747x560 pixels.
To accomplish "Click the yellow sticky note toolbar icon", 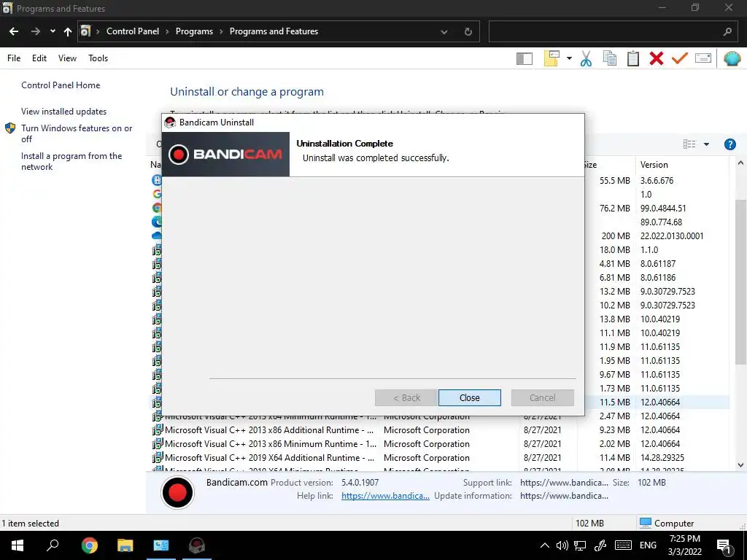I will pyautogui.click(x=551, y=58).
